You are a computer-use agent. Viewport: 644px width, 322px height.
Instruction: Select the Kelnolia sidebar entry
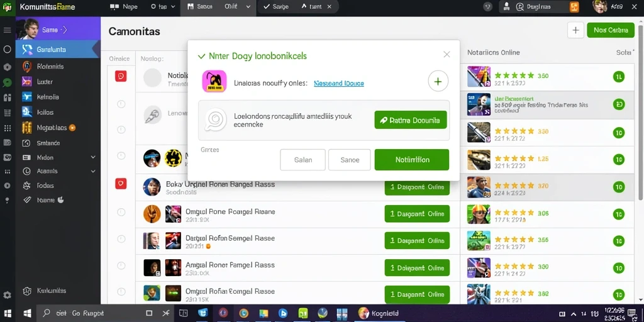pos(58,97)
